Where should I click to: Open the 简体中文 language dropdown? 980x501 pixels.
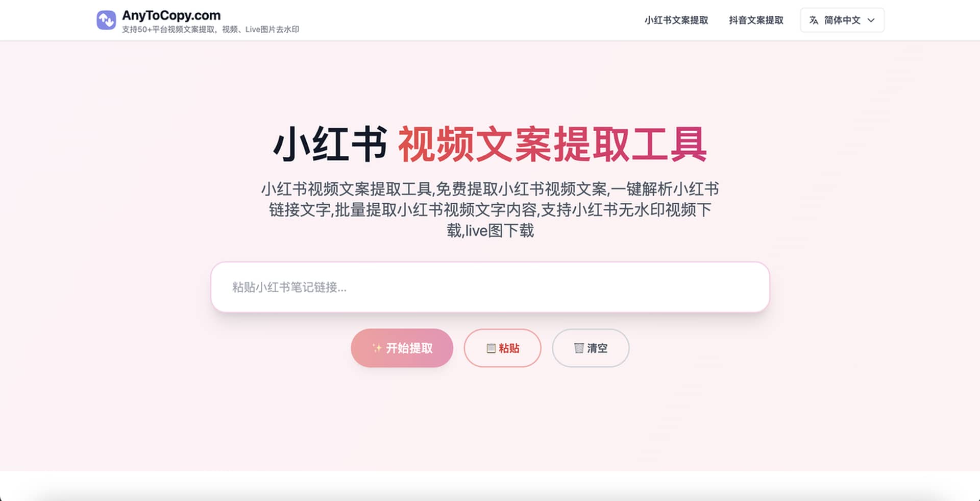[842, 20]
